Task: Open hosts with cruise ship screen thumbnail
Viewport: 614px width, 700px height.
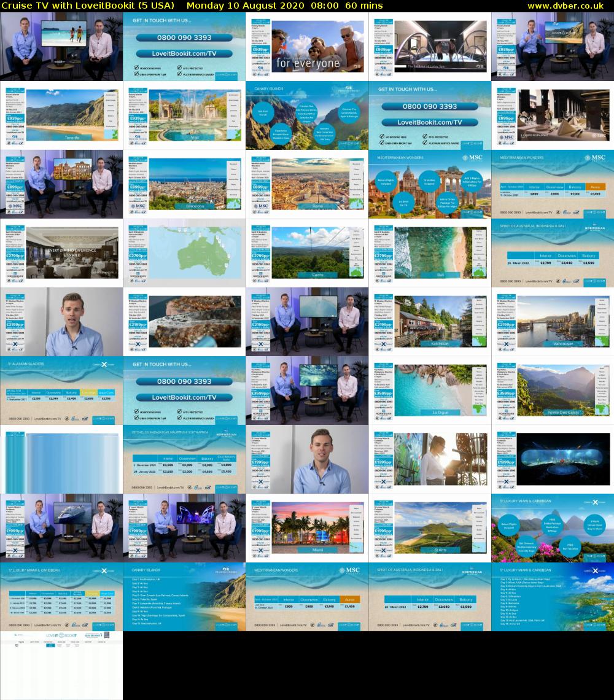Action: (x=61, y=527)
